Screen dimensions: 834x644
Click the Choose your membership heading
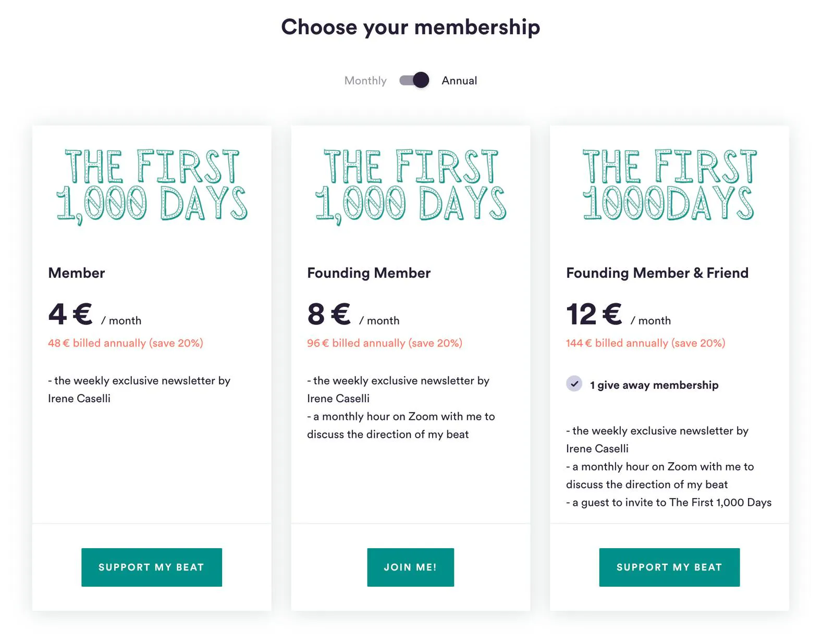click(411, 27)
